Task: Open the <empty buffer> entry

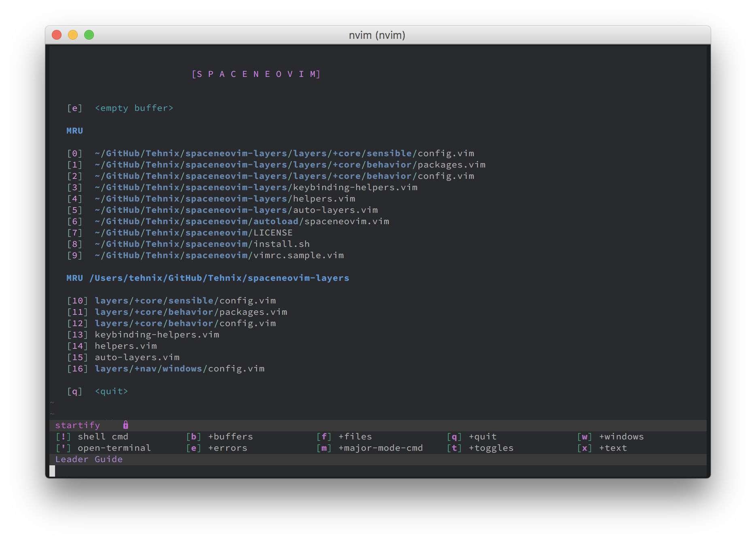Action: [134, 108]
